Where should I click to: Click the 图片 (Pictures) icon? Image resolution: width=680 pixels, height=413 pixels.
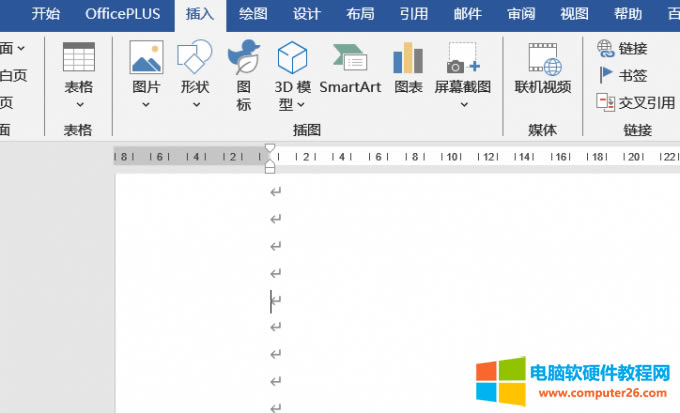[146, 58]
